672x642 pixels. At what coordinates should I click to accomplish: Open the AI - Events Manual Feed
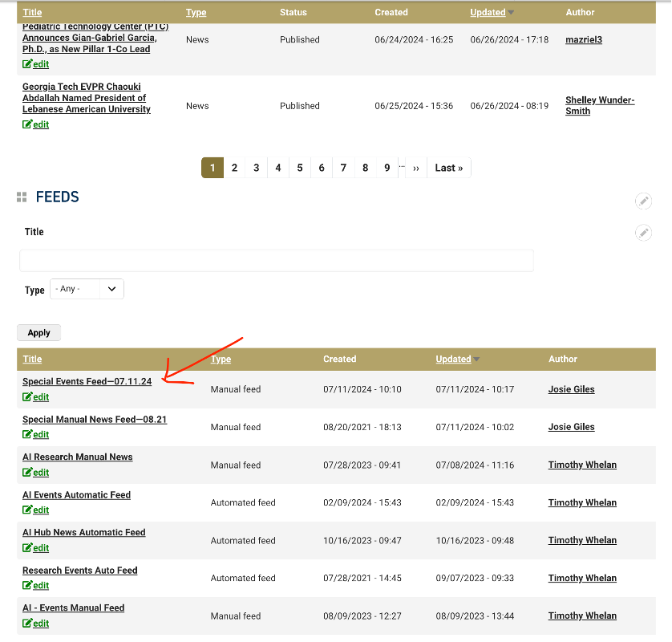pyautogui.click(x=73, y=607)
